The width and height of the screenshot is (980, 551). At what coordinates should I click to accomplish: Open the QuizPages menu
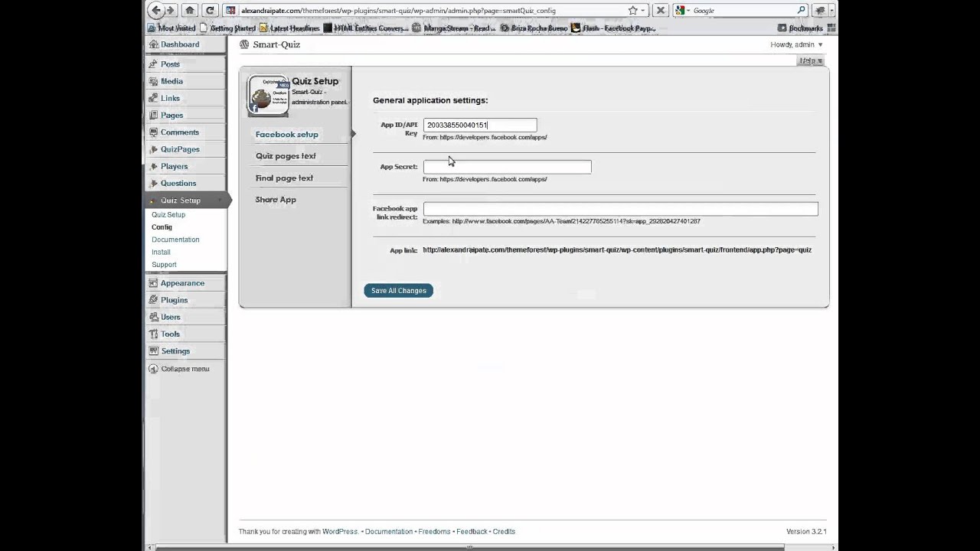click(180, 149)
